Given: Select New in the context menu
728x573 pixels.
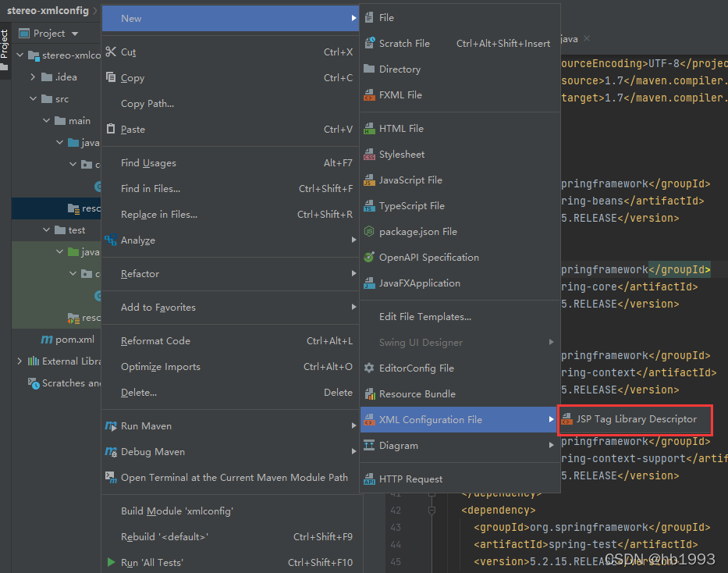Looking at the screenshot, I should tap(230, 18).
